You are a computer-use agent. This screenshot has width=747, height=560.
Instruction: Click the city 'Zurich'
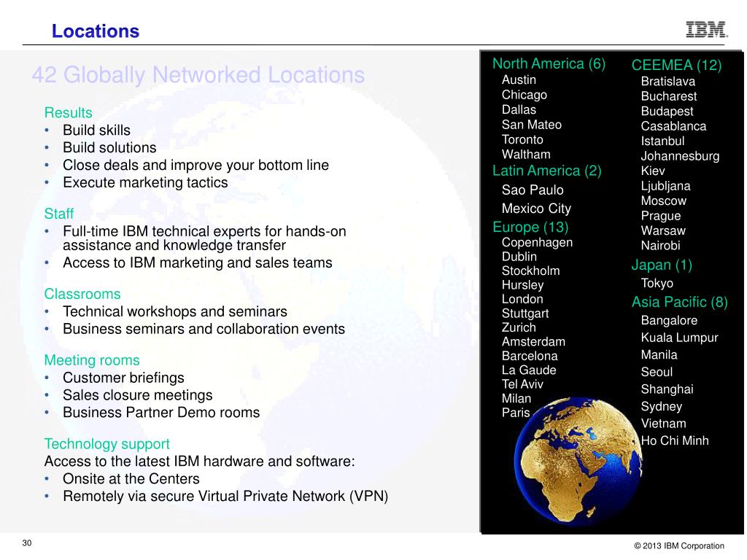(519, 327)
